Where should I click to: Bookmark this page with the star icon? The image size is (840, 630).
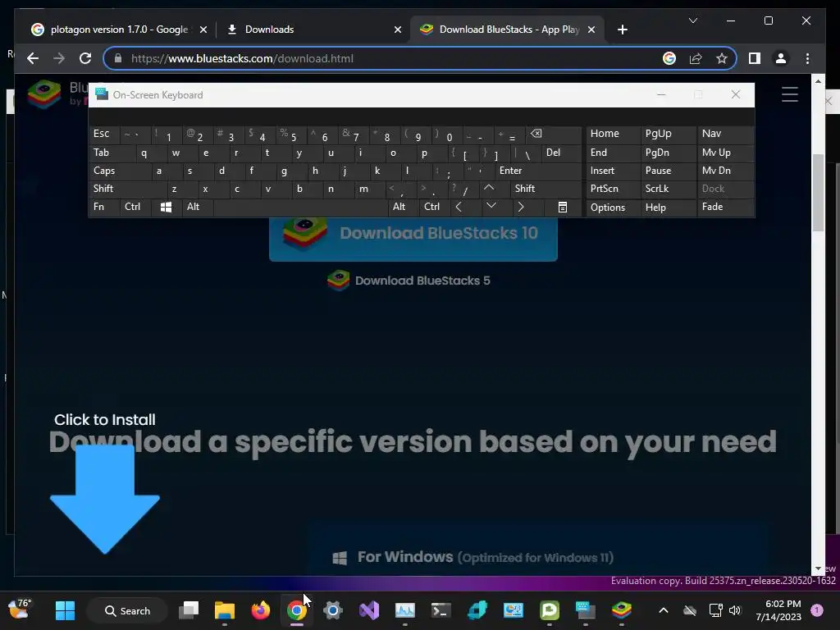(722, 58)
